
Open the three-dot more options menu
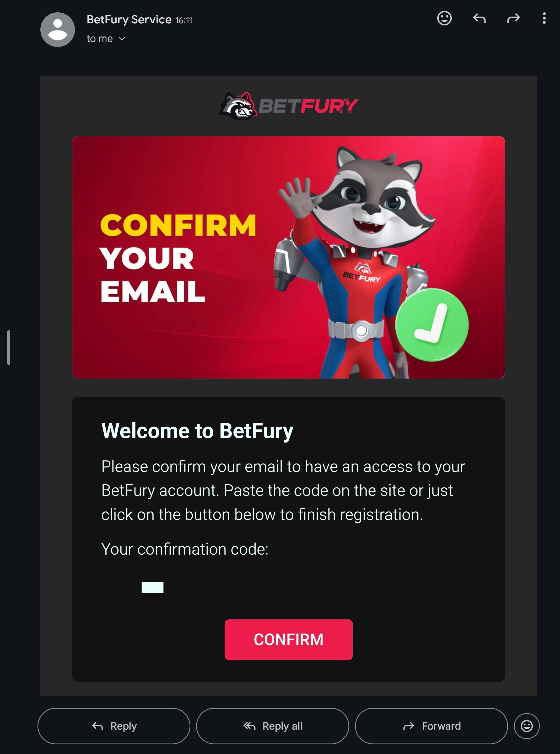[544, 18]
